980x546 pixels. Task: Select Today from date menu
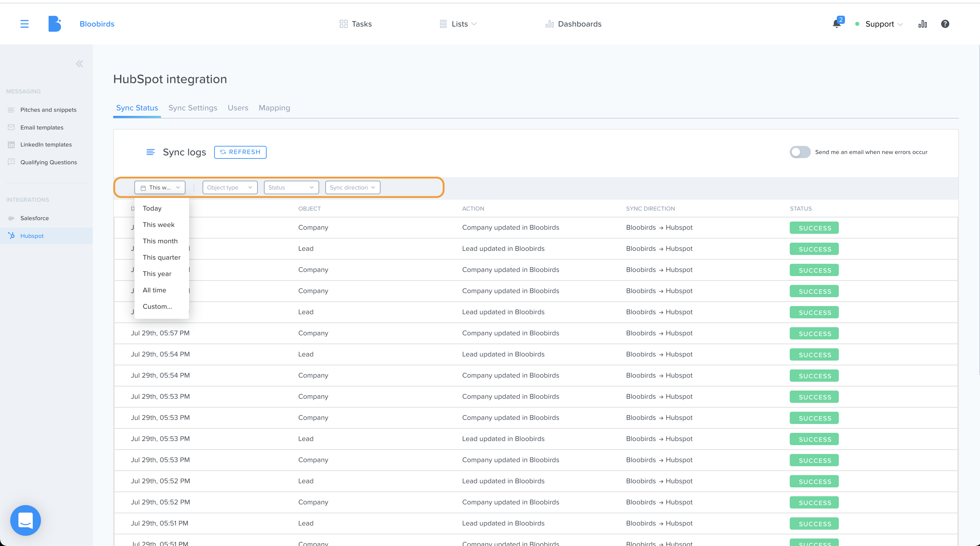point(162,208)
